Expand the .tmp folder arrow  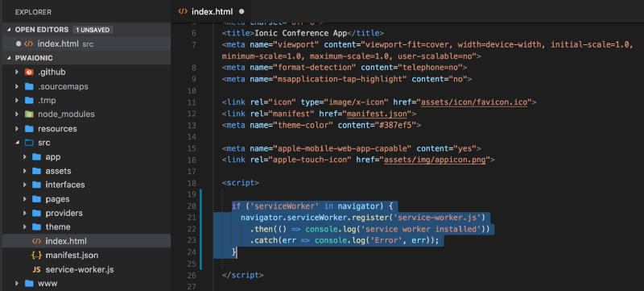pyautogui.click(x=17, y=100)
